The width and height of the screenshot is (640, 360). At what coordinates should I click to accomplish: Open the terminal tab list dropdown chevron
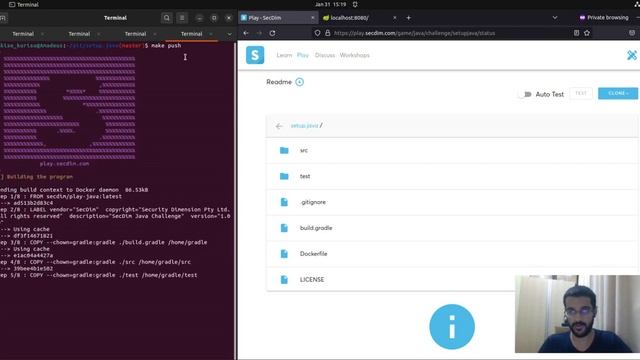coord(229,34)
